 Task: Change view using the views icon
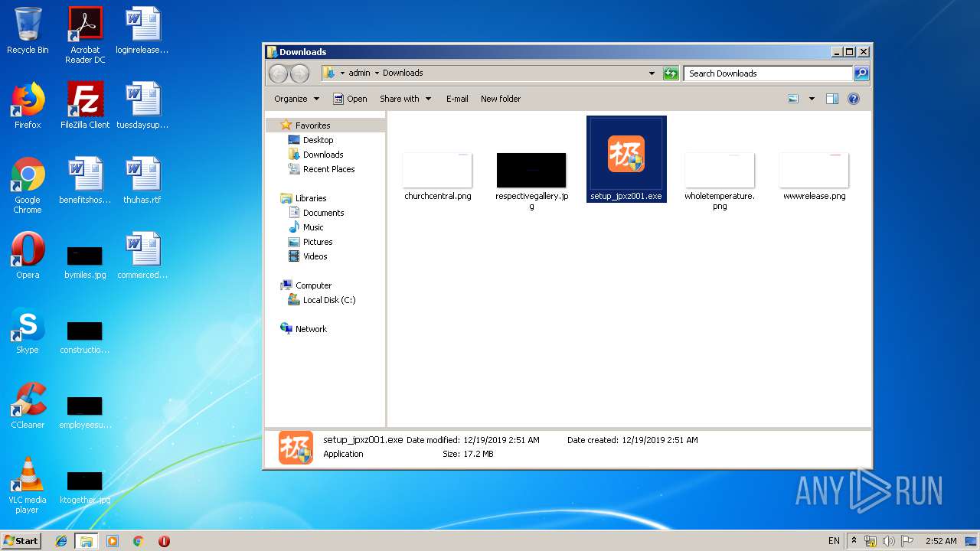[793, 99]
